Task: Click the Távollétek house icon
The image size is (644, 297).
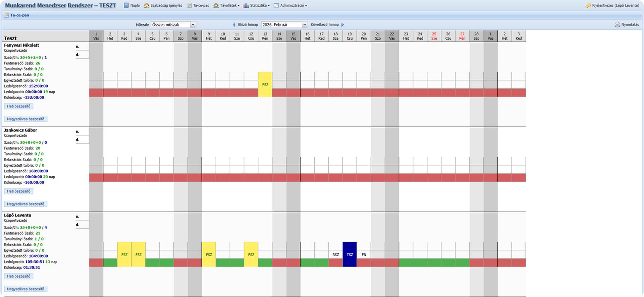Action: [x=216, y=5]
